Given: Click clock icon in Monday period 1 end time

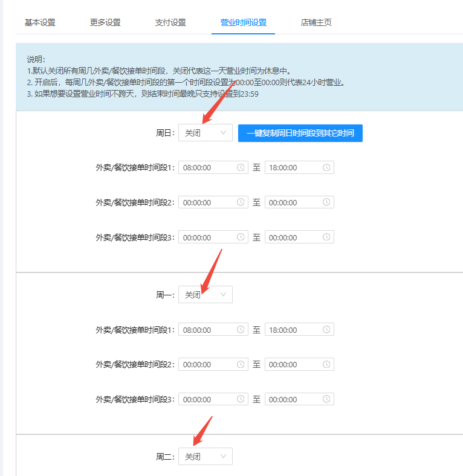Looking at the screenshot, I should 326,329.
